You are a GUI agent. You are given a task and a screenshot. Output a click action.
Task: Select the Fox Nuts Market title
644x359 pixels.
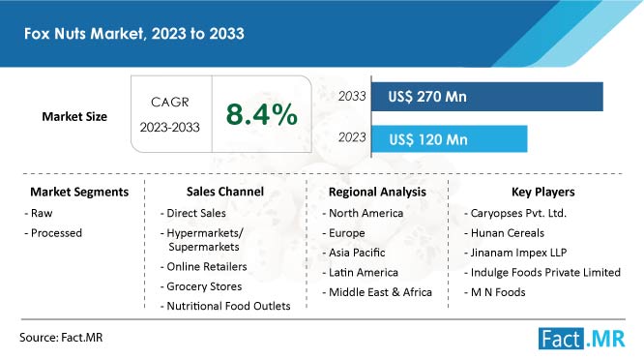[134, 33]
